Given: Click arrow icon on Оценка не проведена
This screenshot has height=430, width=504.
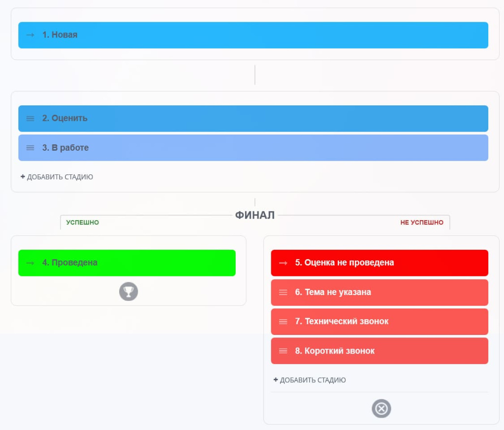Looking at the screenshot, I should coord(283,263).
